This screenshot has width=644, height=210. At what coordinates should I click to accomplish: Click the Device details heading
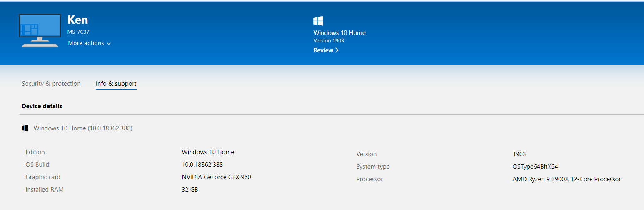pos(42,106)
